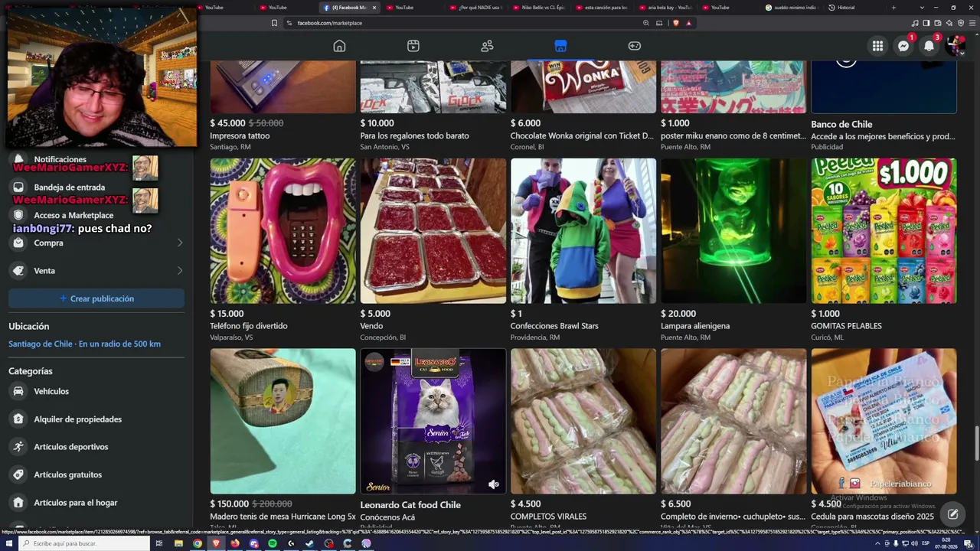The width and height of the screenshot is (980, 551).
Task: Open the Facebook Reels video icon
Action: click(413, 46)
